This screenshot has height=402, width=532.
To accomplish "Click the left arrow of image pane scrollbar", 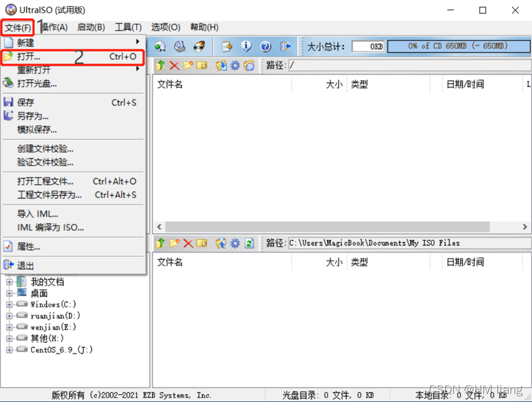I will coord(159,227).
